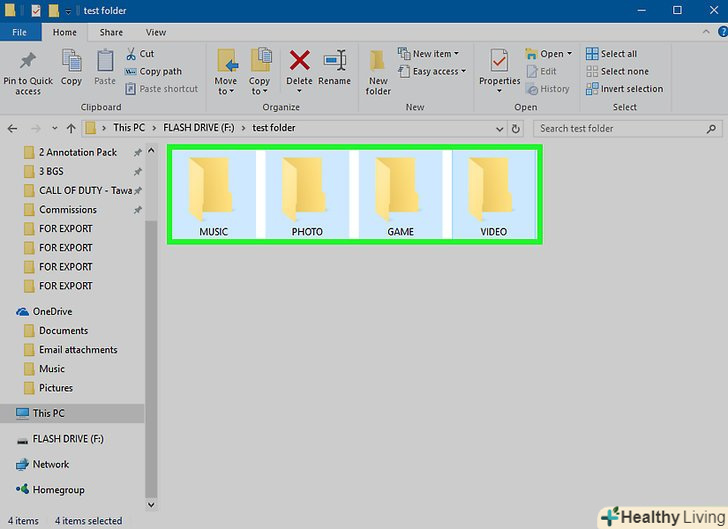The image size is (728, 529).
Task: Switch to the View ribbon tab
Action: click(x=156, y=32)
